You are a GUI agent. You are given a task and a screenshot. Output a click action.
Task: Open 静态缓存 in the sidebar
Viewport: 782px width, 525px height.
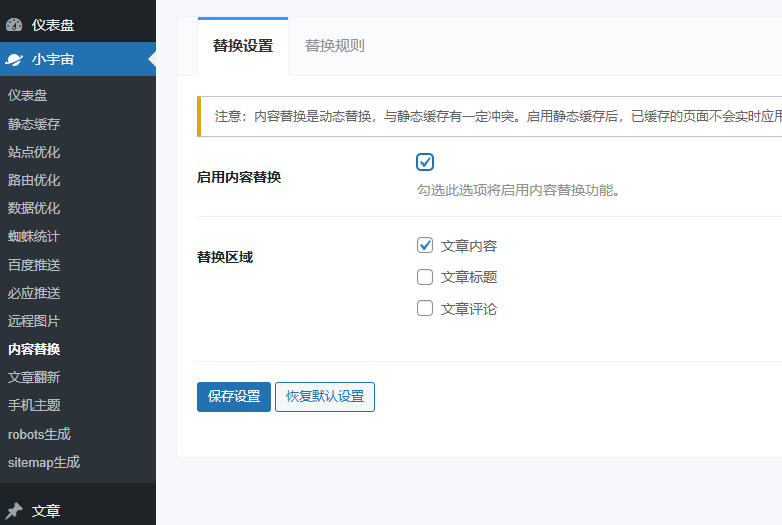coord(34,124)
